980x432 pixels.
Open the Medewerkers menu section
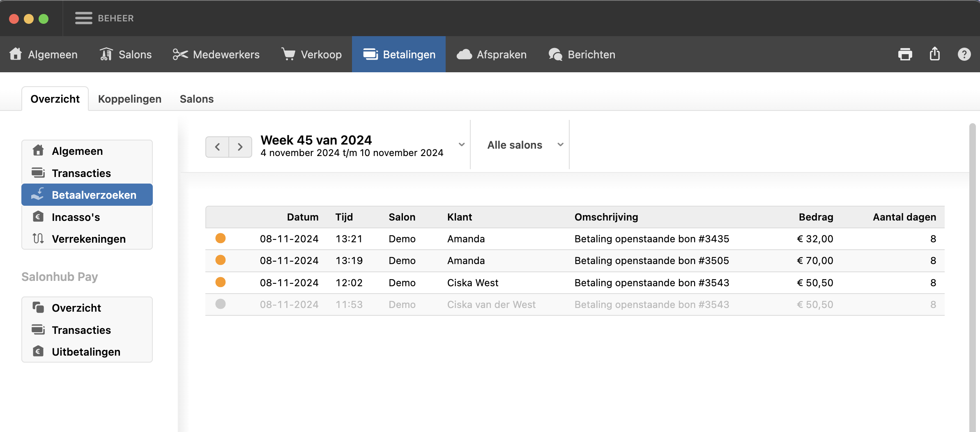point(216,54)
